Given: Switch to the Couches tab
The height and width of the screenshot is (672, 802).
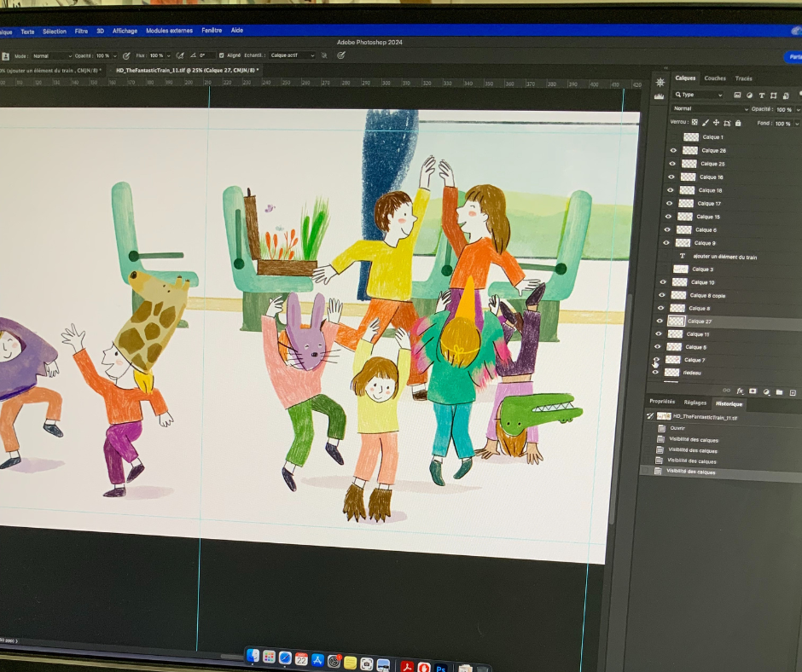Looking at the screenshot, I should 715,78.
